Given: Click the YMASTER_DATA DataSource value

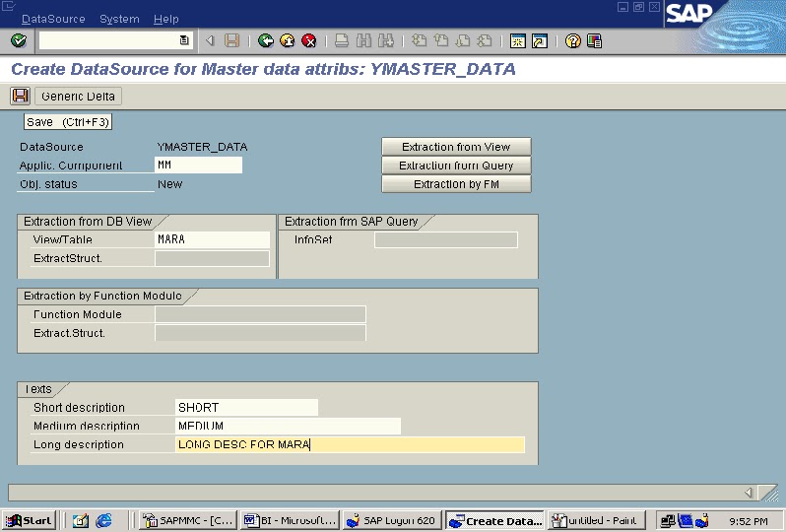Looking at the screenshot, I should [202, 147].
